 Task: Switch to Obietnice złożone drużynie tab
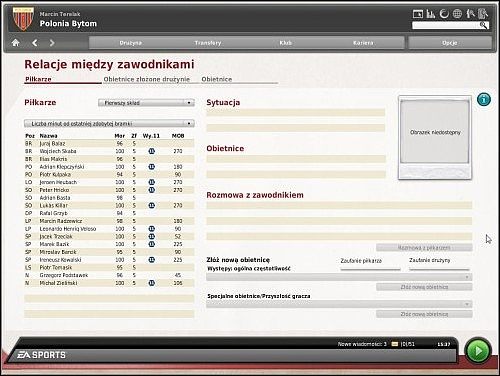click(x=147, y=79)
